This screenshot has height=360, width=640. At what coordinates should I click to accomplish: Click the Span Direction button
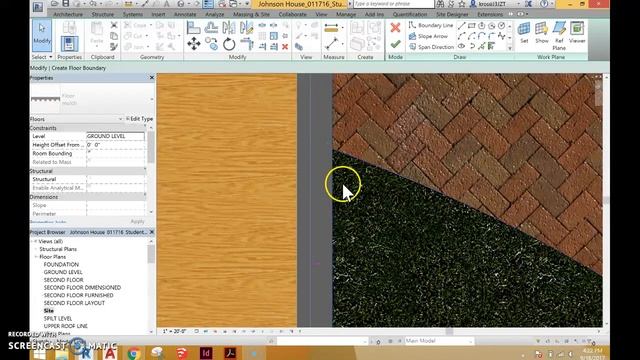pyautogui.click(x=431, y=47)
